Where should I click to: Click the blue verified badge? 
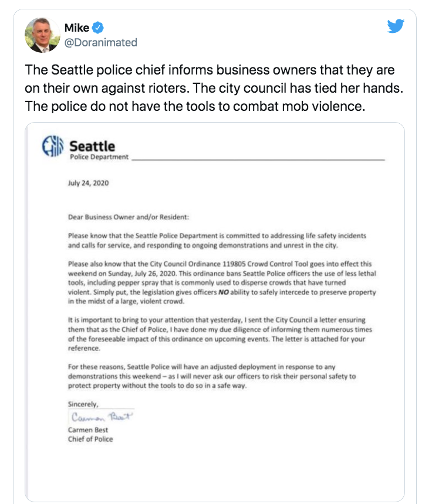coord(99,28)
